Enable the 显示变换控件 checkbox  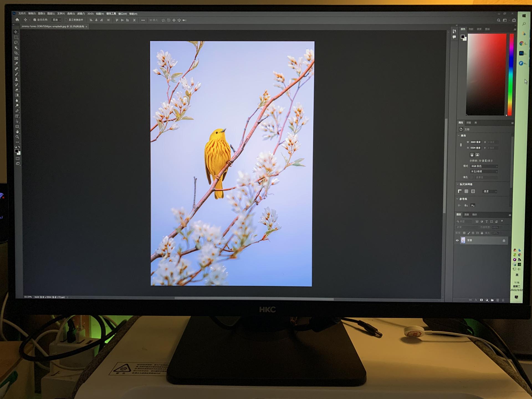(x=66, y=20)
